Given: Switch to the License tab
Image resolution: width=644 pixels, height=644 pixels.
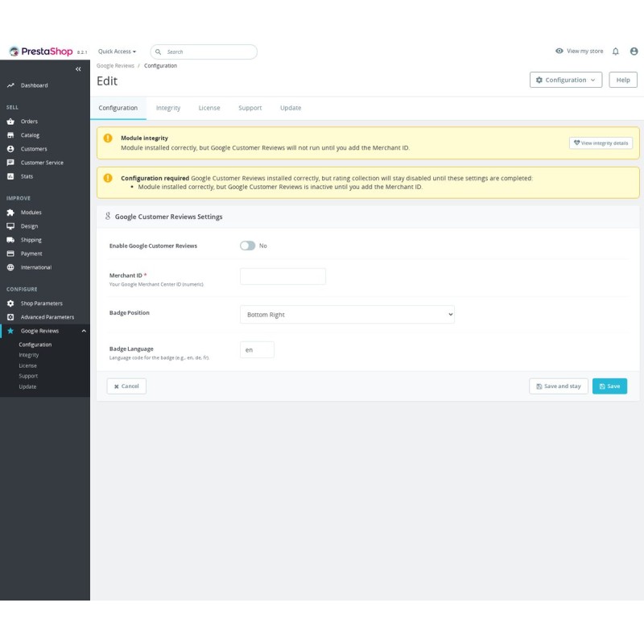Looking at the screenshot, I should click(209, 108).
